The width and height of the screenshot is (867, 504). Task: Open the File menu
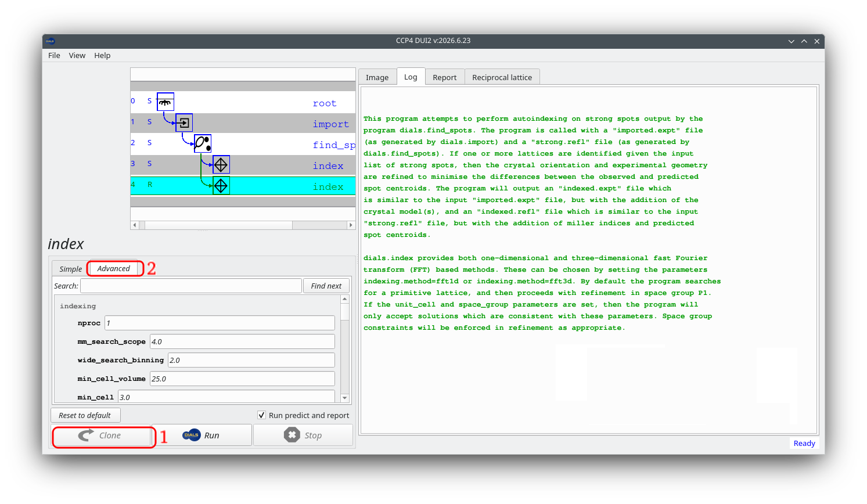[54, 56]
